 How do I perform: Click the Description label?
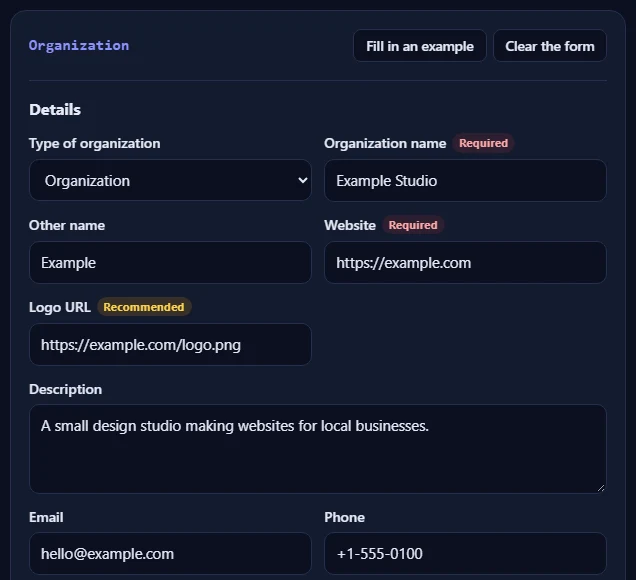65,389
